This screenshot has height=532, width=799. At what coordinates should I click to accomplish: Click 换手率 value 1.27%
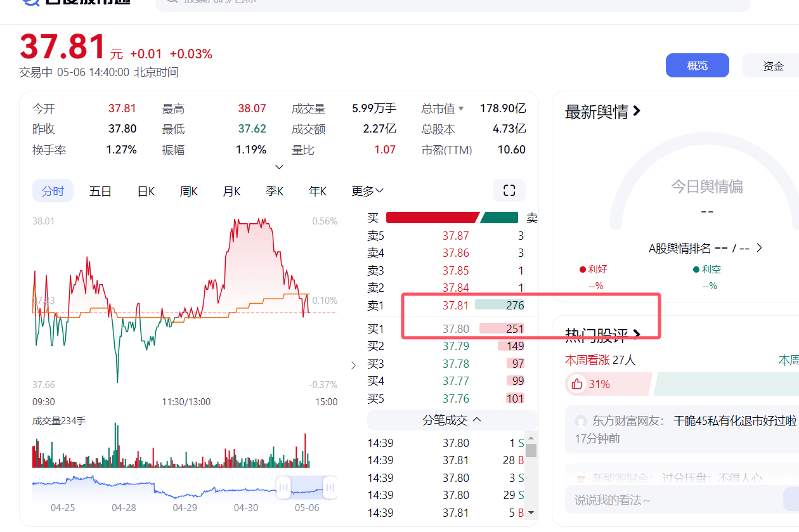(x=121, y=150)
